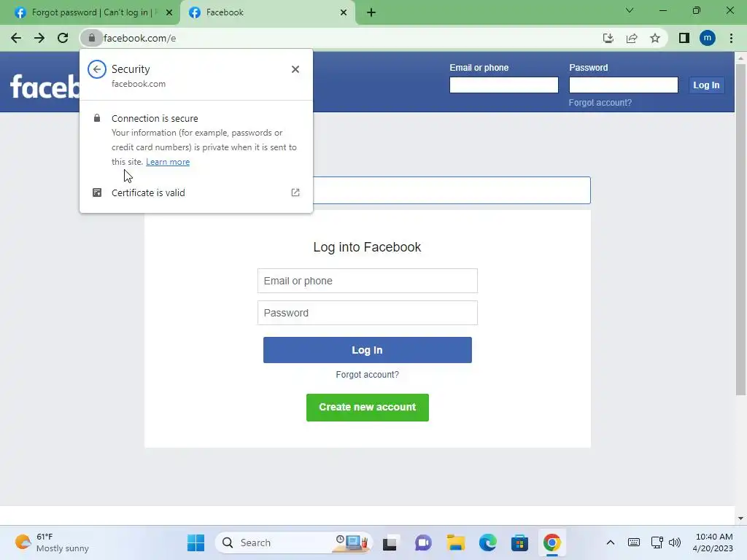747x560 pixels.
Task: Click header Forgot account? link
Action: [x=600, y=103]
